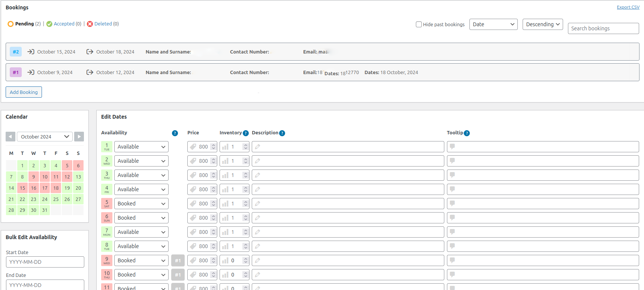Click the Tooltip column help icon
Image resolution: width=644 pixels, height=290 pixels.
(x=467, y=133)
